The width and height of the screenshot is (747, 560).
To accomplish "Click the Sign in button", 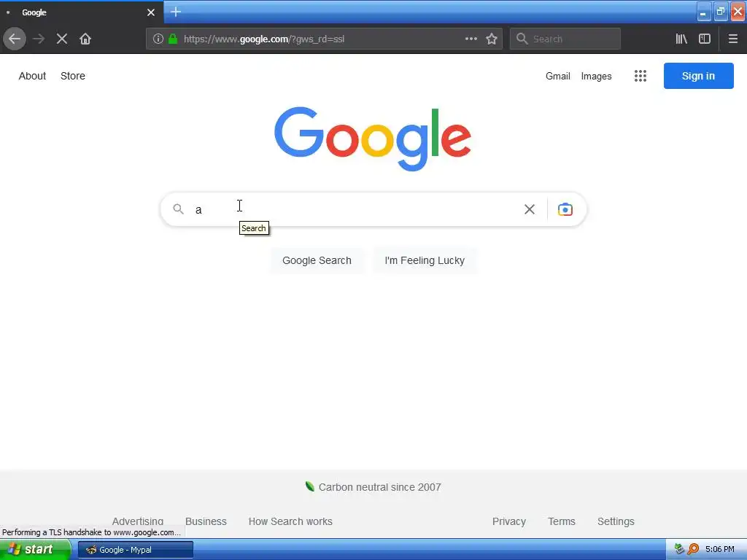I will (698, 76).
